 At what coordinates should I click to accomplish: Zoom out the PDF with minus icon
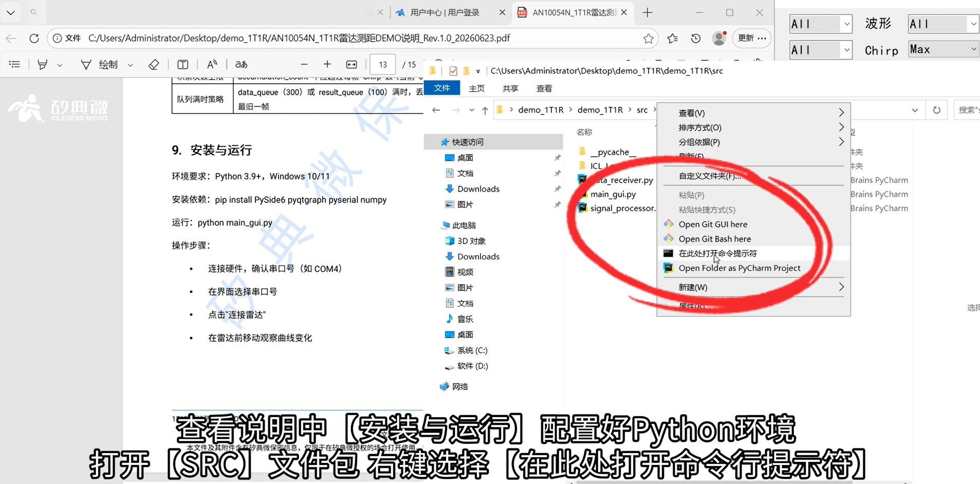point(304,64)
